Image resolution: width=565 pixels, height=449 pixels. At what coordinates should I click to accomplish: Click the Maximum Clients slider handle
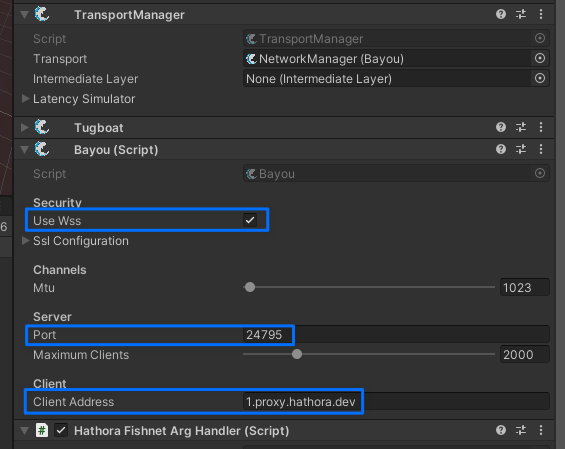click(297, 354)
